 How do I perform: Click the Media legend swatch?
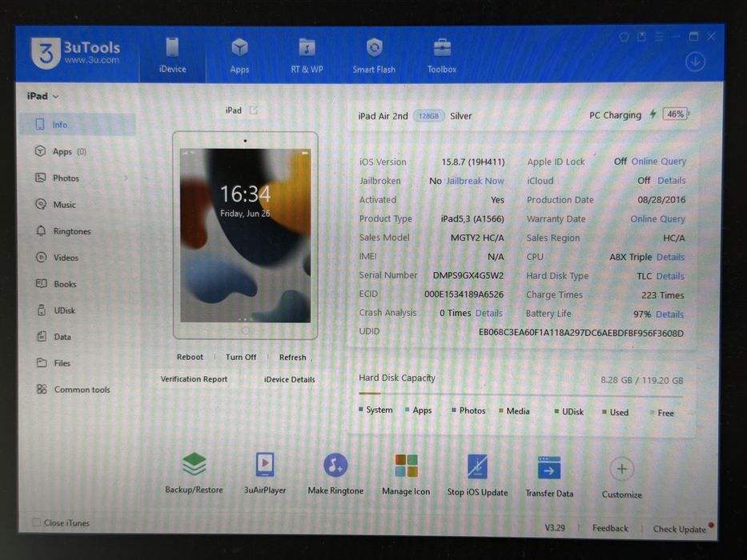500,410
